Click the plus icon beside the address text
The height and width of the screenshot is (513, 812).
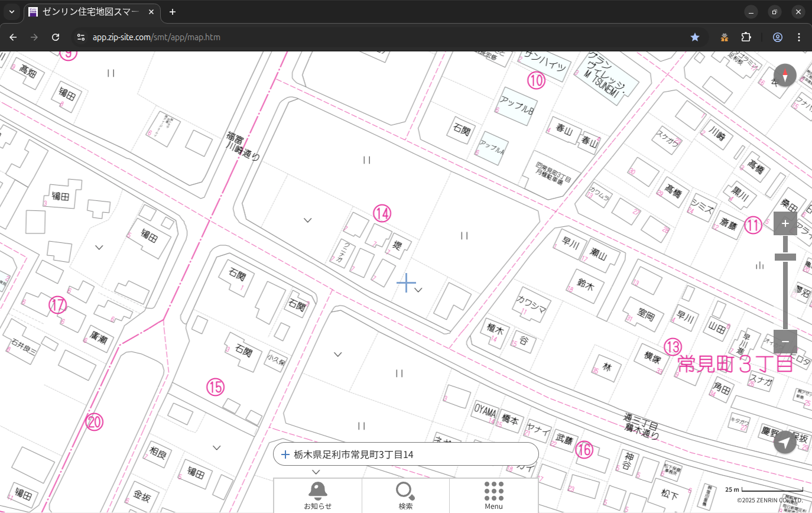pos(285,454)
